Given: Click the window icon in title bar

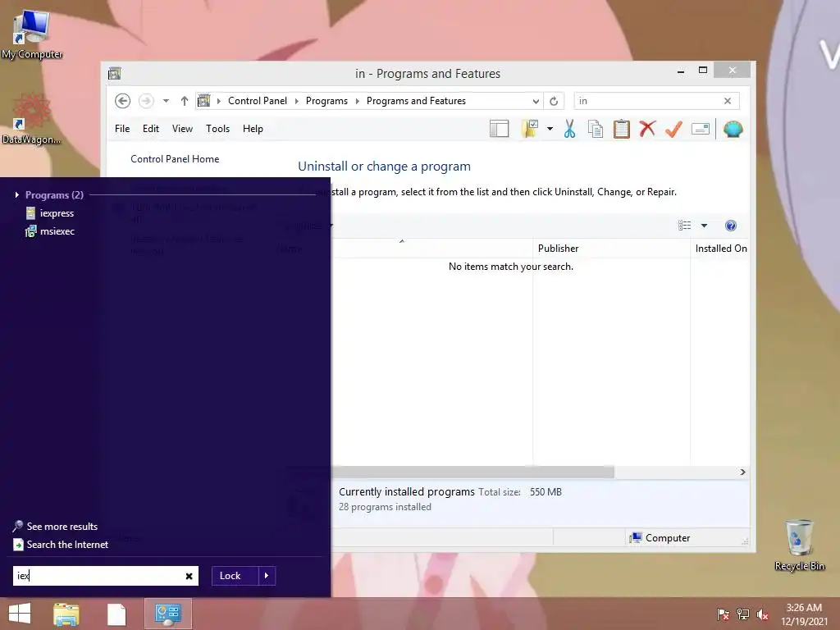Looking at the screenshot, I should tap(115, 73).
